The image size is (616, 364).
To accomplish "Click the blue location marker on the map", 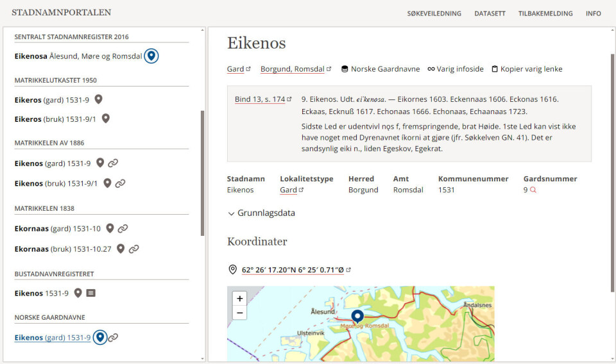I will pos(357,316).
